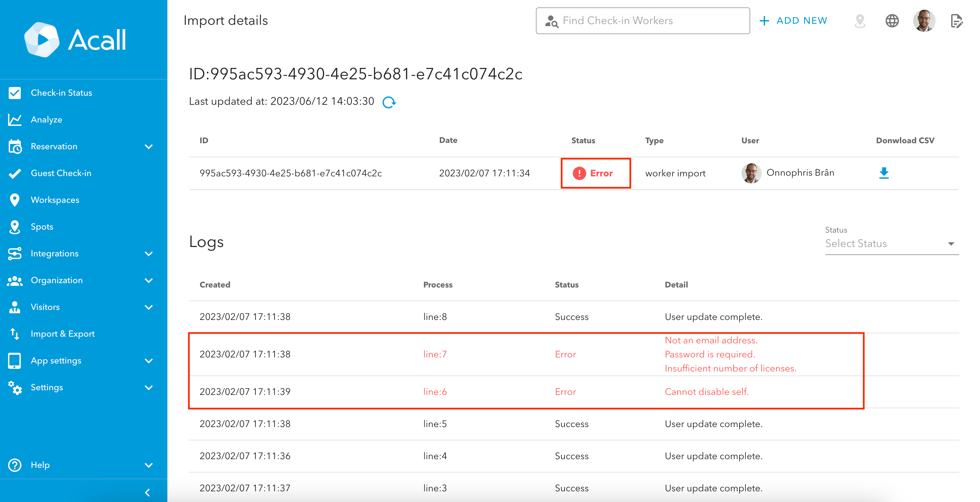Click 'Not an email address.' detail
Viewport: 980px width, 502px height.
pyautogui.click(x=711, y=340)
